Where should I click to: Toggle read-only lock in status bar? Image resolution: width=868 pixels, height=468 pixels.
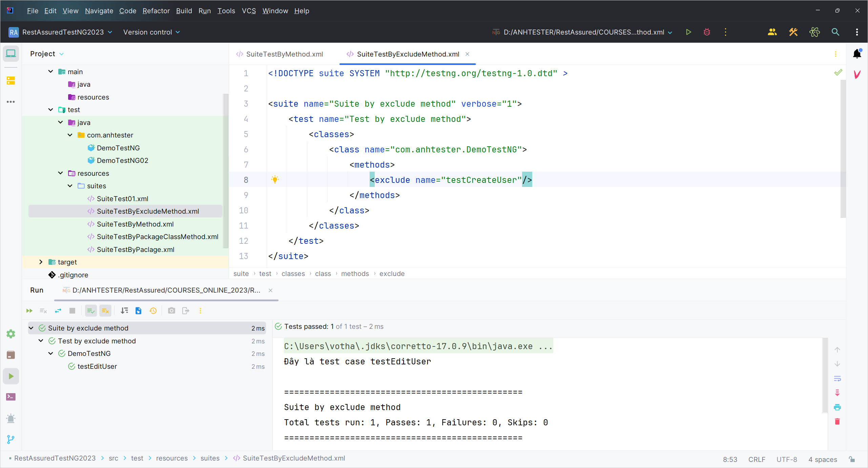tap(852, 459)
